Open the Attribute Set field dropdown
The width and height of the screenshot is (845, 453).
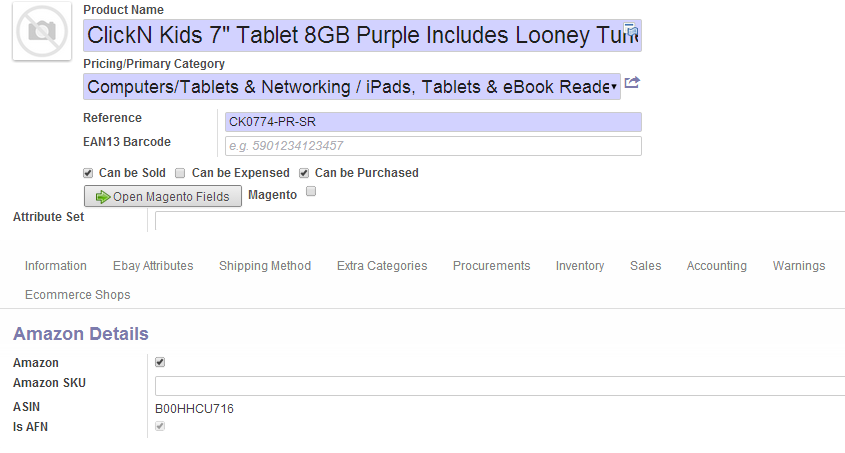coord(500,221)
